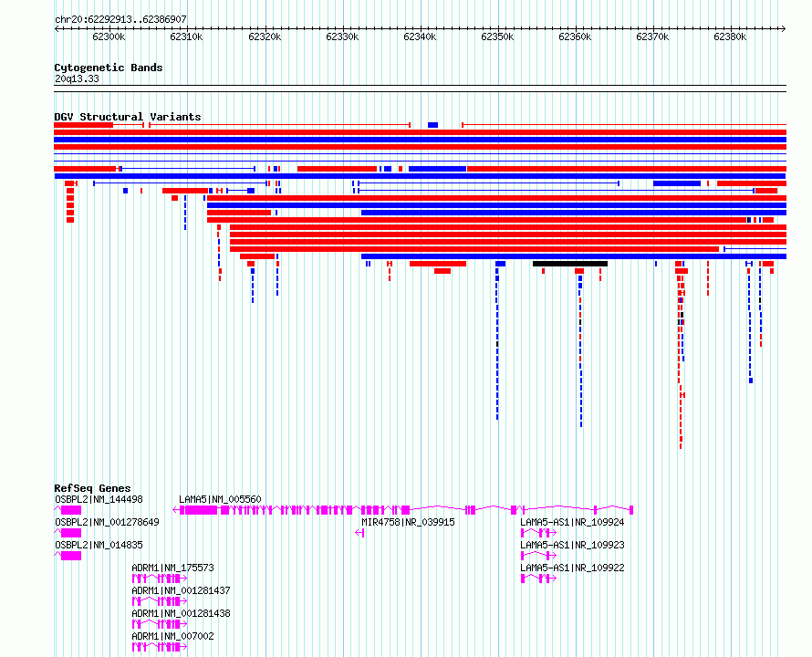Screen dimensions: 812x657
Task: Click the 20q13.33 band label
Action: pos(77,78)
